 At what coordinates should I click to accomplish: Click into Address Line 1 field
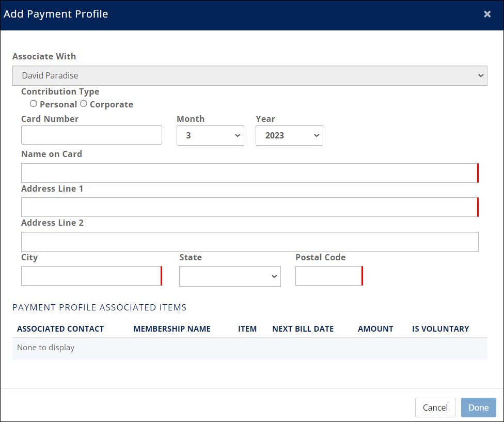pyautogui.click(x=249, y=207)
